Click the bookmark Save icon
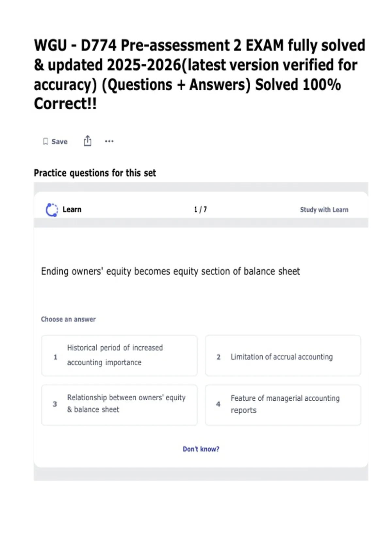The height and width of the screenshot is (556, 392). (x=45, y=141)
